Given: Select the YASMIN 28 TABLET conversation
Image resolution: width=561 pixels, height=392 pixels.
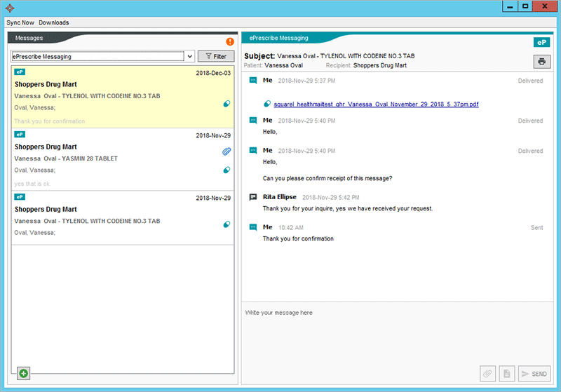Looking at the screenshot, I should click(123, 159).
